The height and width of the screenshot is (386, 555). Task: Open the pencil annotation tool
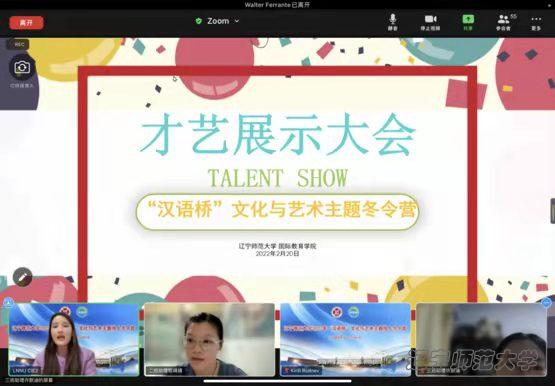(23, 277)
